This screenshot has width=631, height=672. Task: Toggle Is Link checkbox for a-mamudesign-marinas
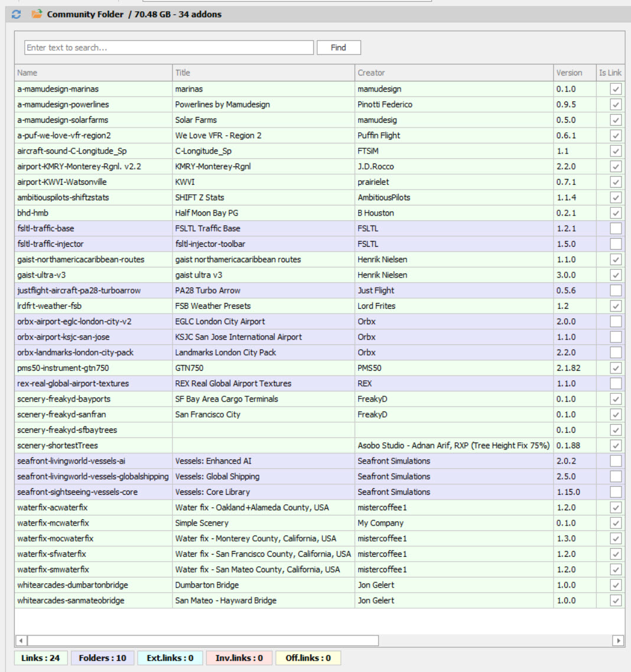[x=616, y=89]
